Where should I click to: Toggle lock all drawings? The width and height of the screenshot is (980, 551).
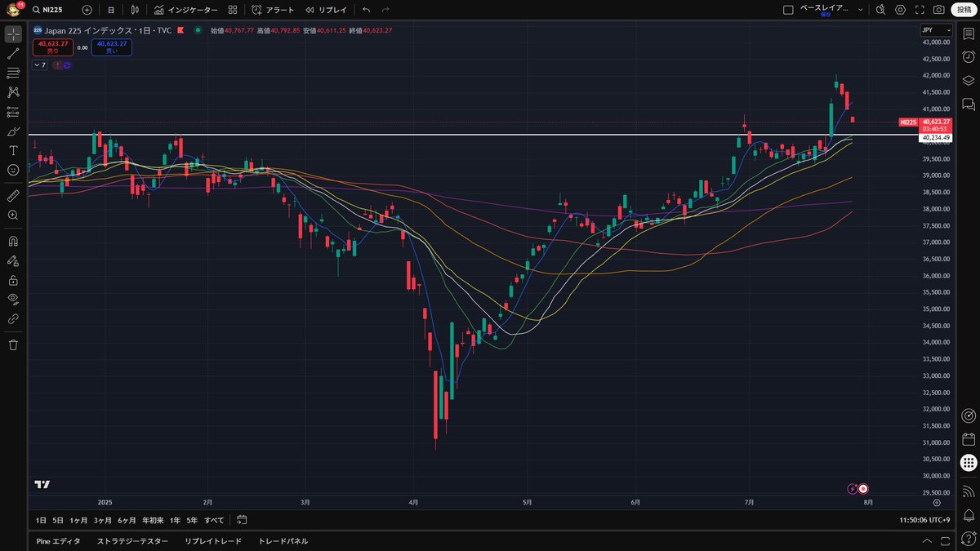tap(13, 280)
